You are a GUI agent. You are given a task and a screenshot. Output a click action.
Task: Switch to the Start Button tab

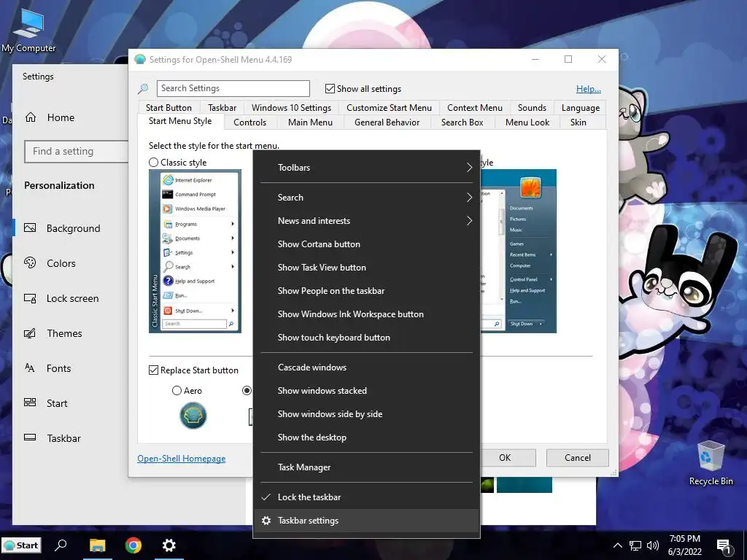[x=169, y=108]
